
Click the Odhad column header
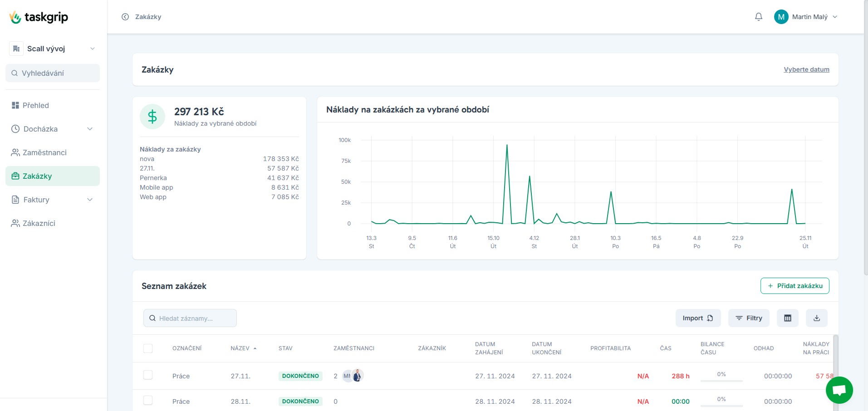tap(764, 348)
